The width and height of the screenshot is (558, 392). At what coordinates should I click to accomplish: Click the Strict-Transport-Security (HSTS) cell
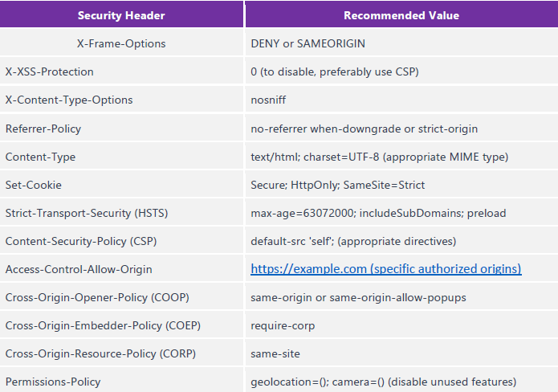[x=87, y=213]
